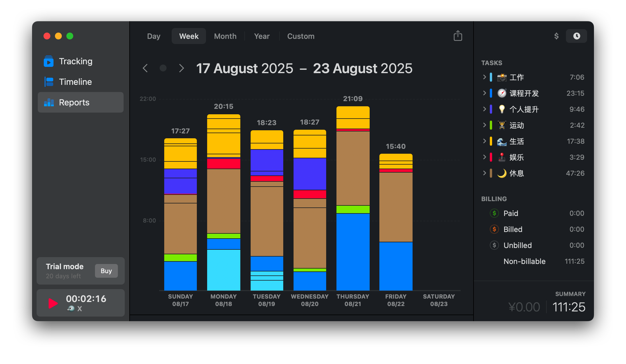
Task: Switch to clock time display mode
Action: tap(576, 36)
